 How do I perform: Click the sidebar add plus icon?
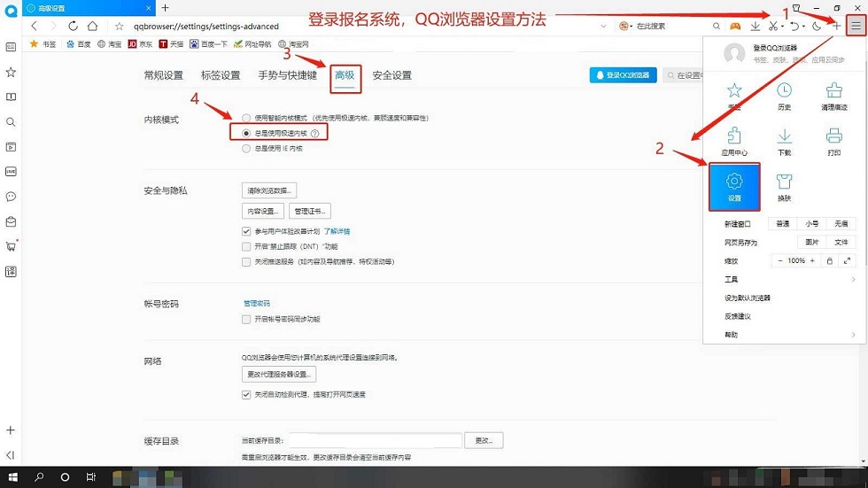pyautogui.click(x=11, y=430)
